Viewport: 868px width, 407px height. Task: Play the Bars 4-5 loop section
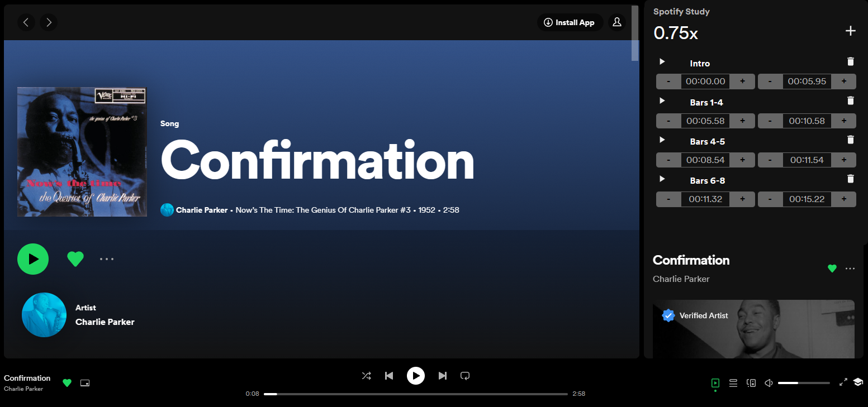[662, 140]
